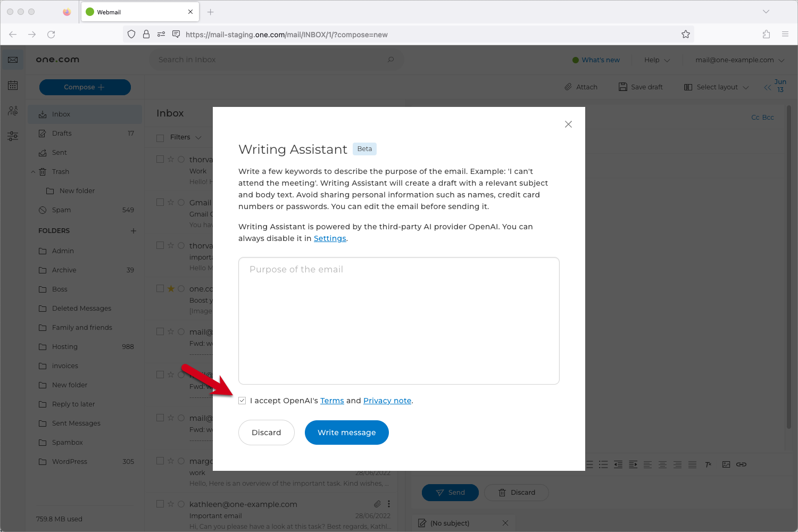Clear formatting in compose toolbar
The height and width of the screenshot is (532, 798).
coord(708,464)
